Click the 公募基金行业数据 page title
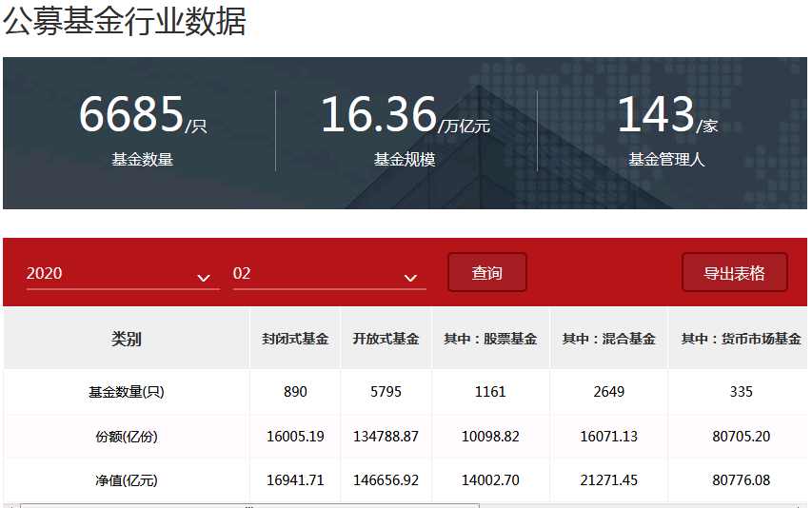The image size is (812, 508). (125, 21)
